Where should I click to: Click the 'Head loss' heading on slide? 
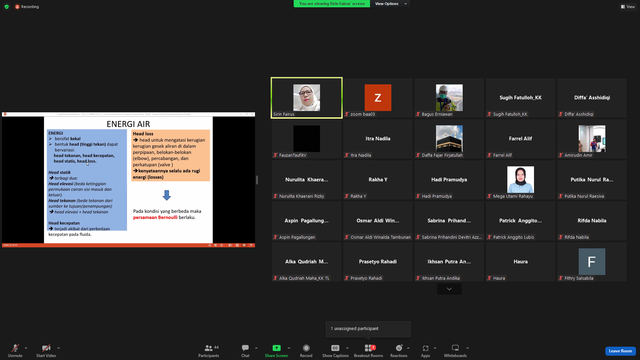pyautogui.click(x=143, y=133)
